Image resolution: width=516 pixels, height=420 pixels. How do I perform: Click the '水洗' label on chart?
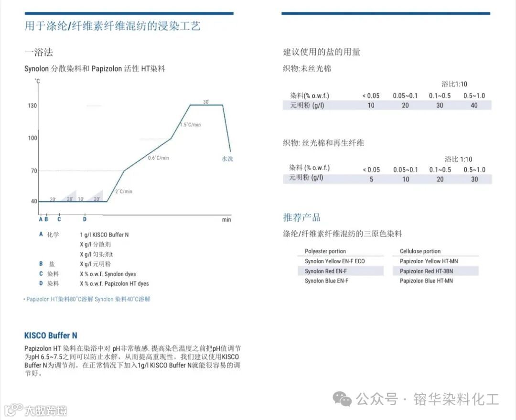[227, 159]
